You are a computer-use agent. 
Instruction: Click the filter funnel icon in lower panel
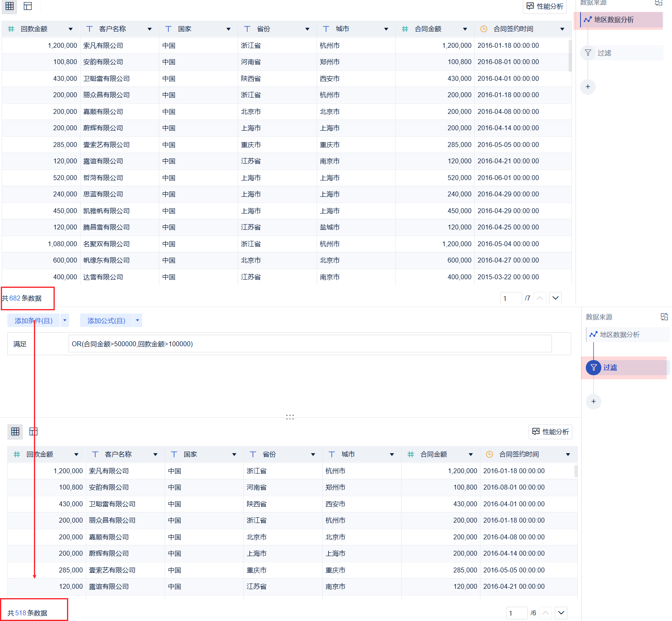click(x=594, y=367)
